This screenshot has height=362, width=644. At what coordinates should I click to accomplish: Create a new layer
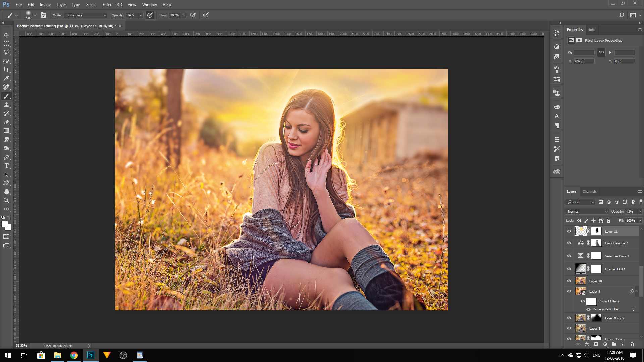tap(623, 344)
